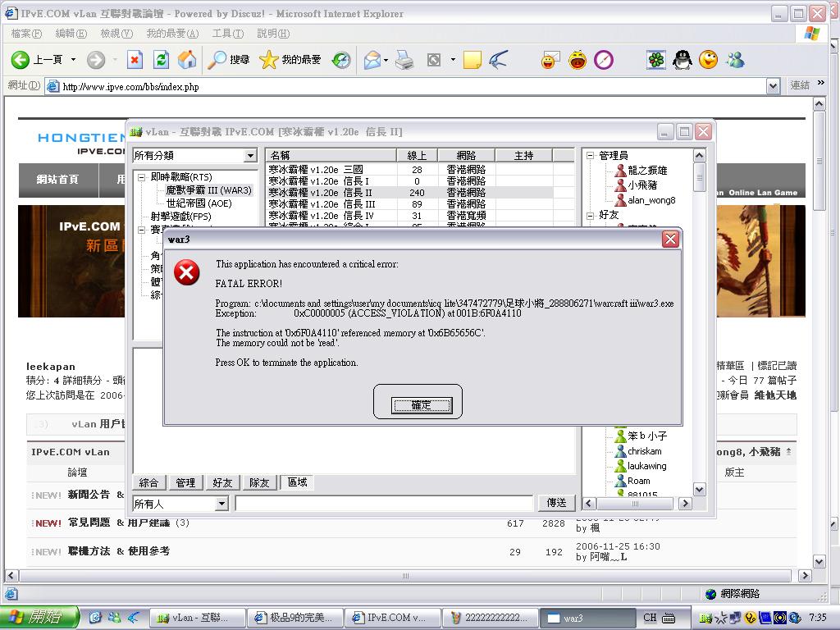Click the Print icon in IE toolbar
Viewport: 840px width, 630px height.
(x=404, y=59)
